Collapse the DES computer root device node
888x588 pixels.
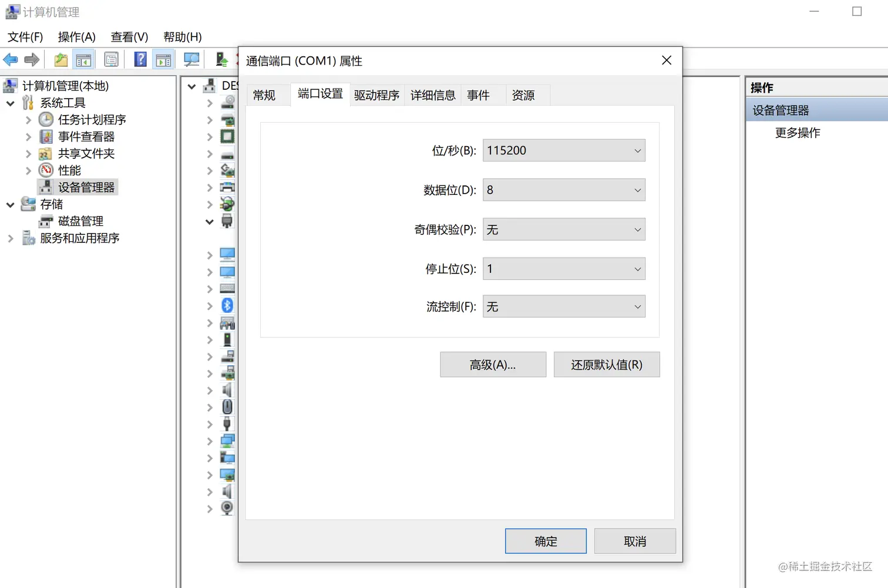(191, 86)
